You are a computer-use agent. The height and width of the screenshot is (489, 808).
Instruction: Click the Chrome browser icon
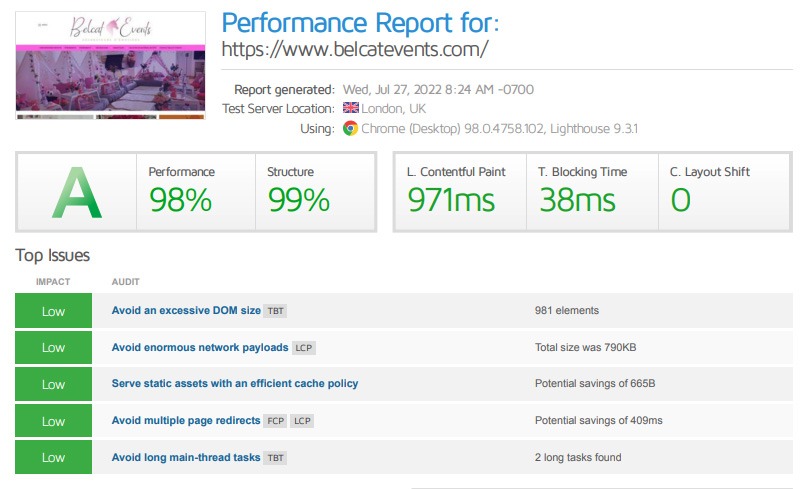[x=351, y=128]
